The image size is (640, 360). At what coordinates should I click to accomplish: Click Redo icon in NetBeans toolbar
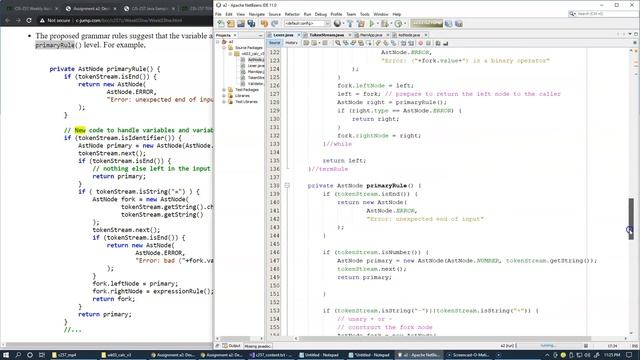[275, 24]
